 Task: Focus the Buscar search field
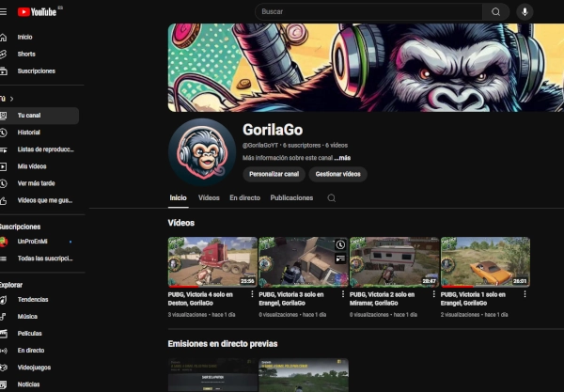[x=367, y=11]
